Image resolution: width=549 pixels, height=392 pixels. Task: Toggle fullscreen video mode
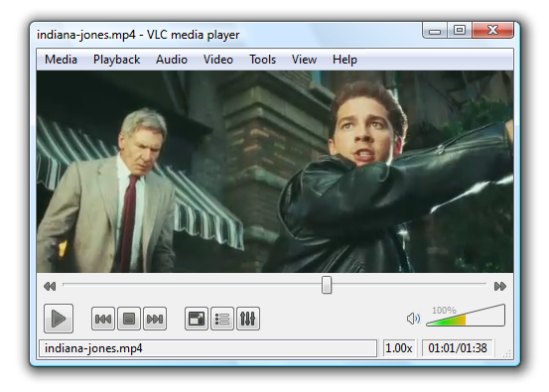click(197, 319)
